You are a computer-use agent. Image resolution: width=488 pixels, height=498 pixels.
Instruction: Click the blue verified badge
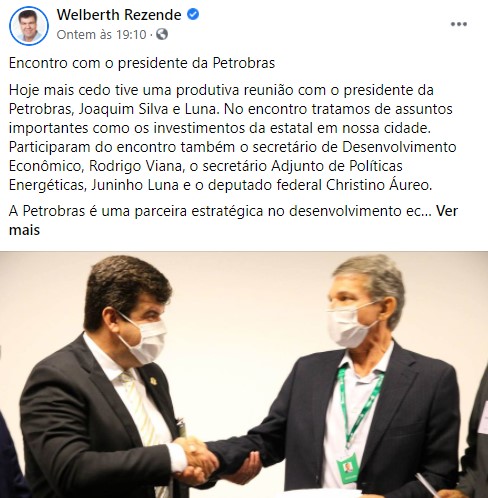pyautogui.click(x=193, y=15)
